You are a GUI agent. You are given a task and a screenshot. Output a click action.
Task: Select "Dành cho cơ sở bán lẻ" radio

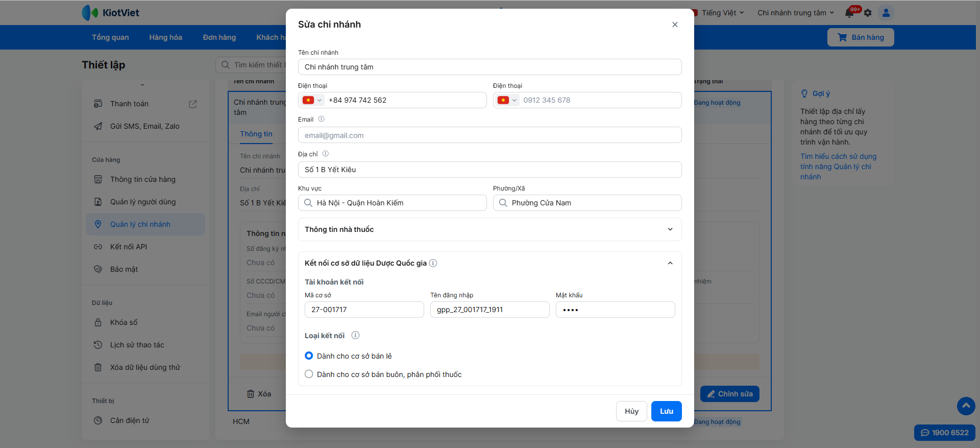pos(309,356)
